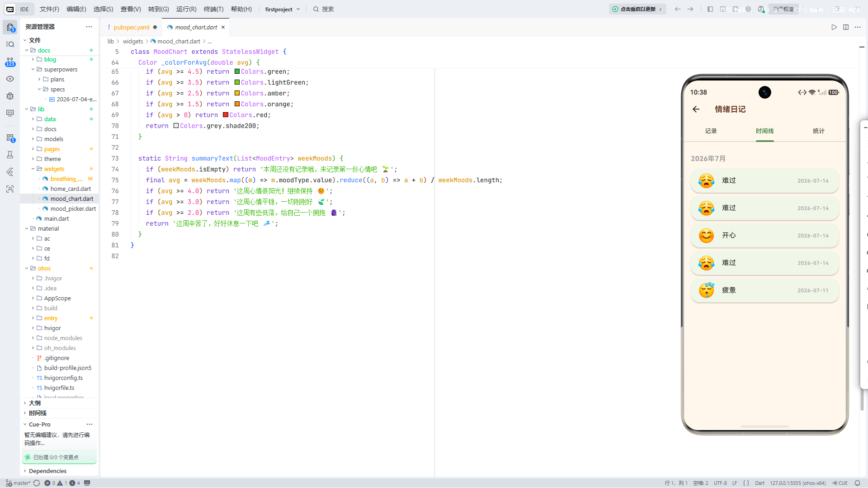This screenshot has width=868, height=488.
Task: Switch to 记录 tab in phone preview
Action: [711, 131]
